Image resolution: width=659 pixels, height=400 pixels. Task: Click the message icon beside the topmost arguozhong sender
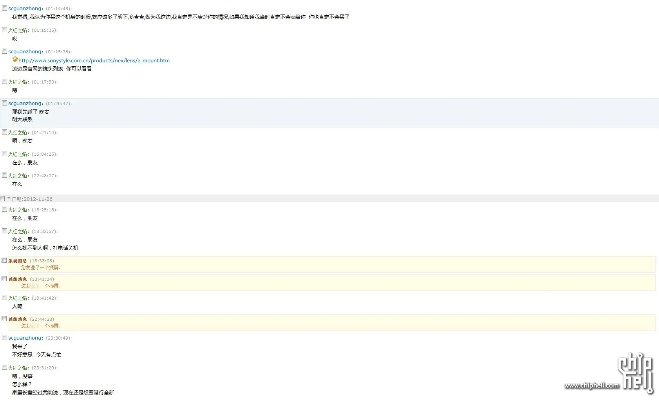click(4, 7)
